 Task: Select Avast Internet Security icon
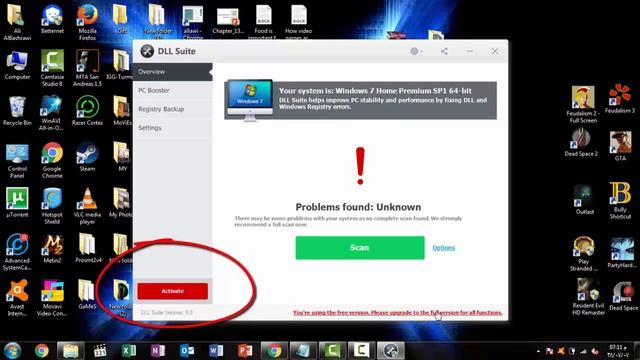tap(17, 298)
